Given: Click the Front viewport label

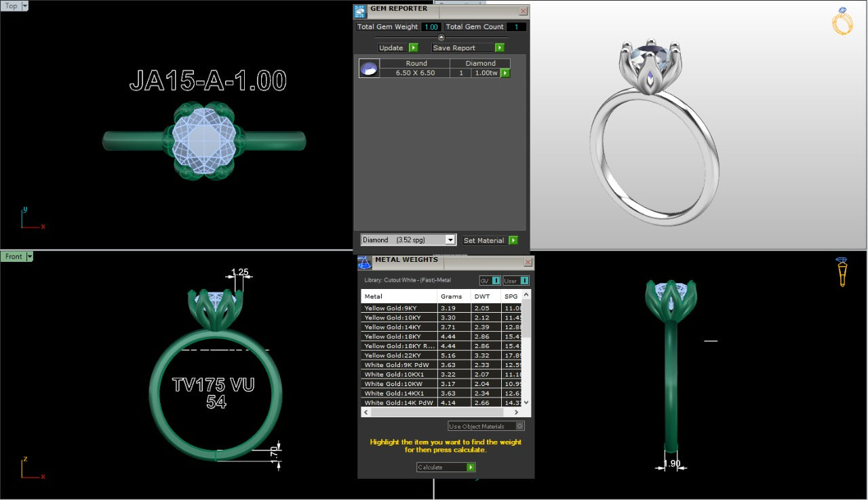Looking at the screenshot, I should [x=14, y=256].
